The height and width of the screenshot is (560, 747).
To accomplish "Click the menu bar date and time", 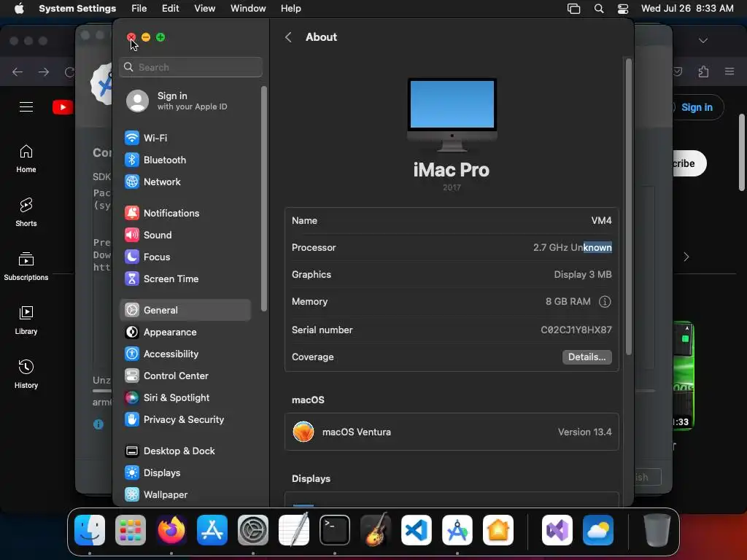I will tap(687, 9).
